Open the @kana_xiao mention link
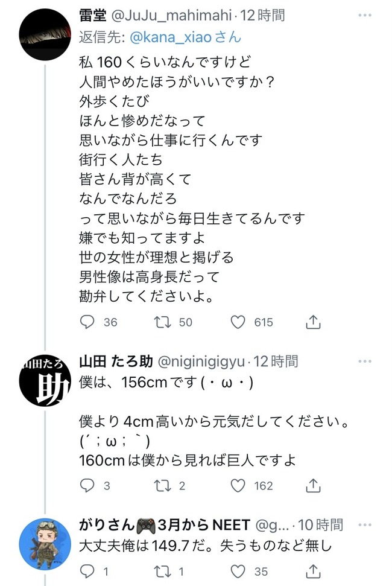The image size is (392, 586). tap(171, 37)
